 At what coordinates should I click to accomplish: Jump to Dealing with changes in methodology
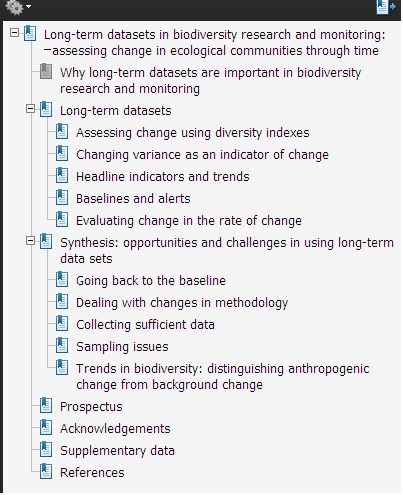[182, 303]
